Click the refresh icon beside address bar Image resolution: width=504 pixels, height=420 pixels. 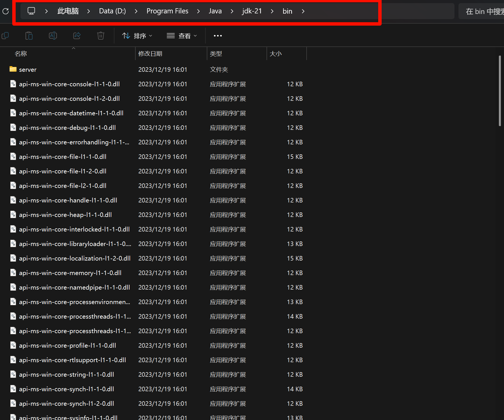pos(5,11)
